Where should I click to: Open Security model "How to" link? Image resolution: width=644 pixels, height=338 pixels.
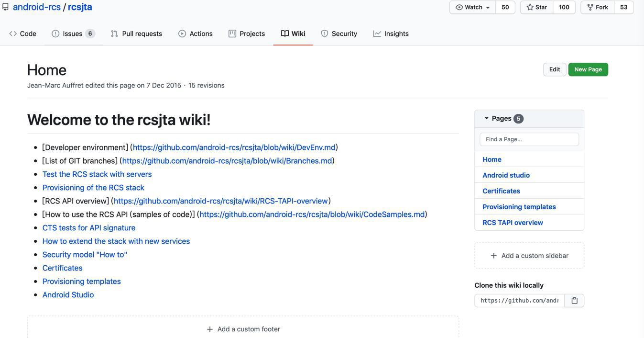click(x=85, y=255)
